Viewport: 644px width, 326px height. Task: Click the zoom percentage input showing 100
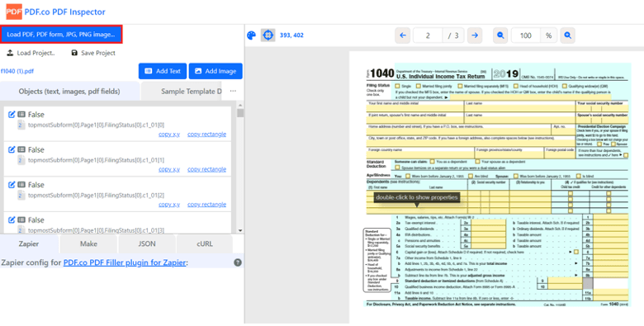pyautogui.click(x=526, y=35)
